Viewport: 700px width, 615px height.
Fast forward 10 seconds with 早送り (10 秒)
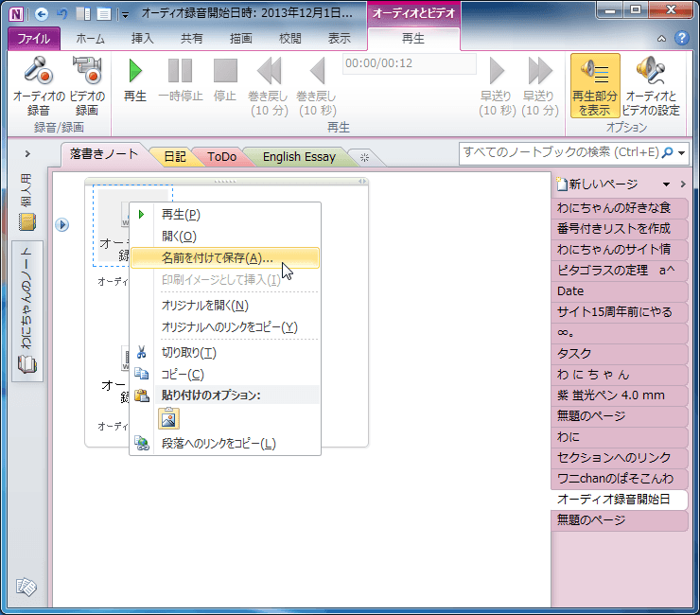pos(497,86)
